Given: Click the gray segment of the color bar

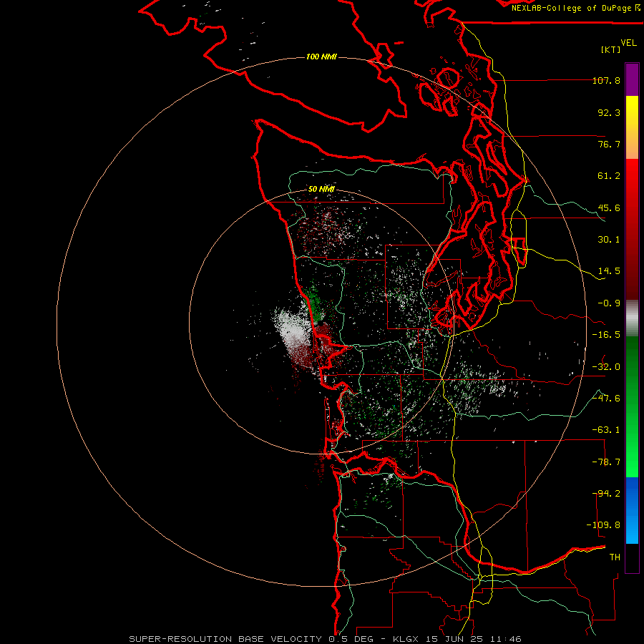Looking at the screenshot, I should 632,318.
